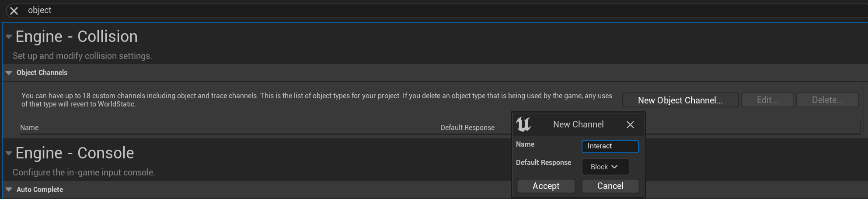Clear the search box with the X icon
The width and height of the screenshot is (868, 199).
pyautogui.click(x=14, y=11)
